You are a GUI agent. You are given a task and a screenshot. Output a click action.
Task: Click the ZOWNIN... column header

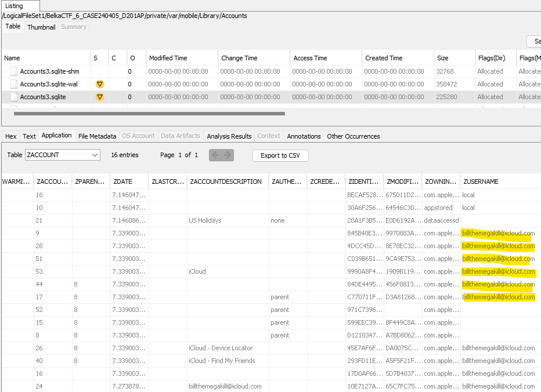(x=441, y=182)
